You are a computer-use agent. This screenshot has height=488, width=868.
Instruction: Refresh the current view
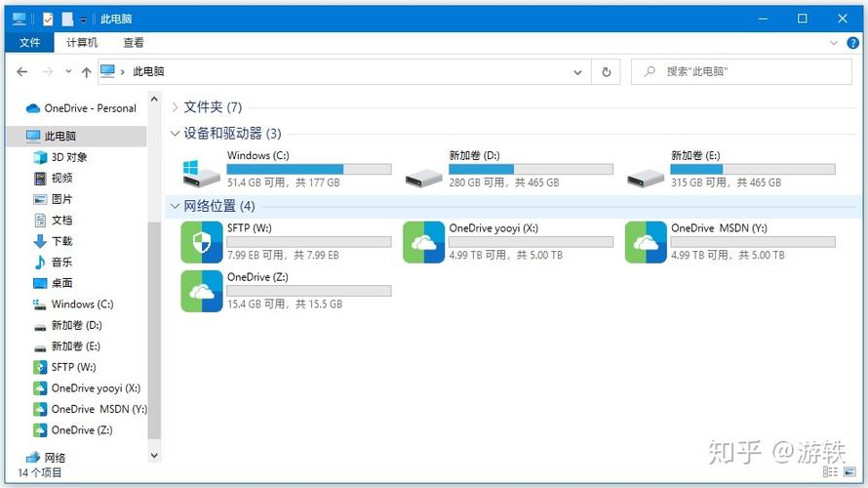point(607,72)
